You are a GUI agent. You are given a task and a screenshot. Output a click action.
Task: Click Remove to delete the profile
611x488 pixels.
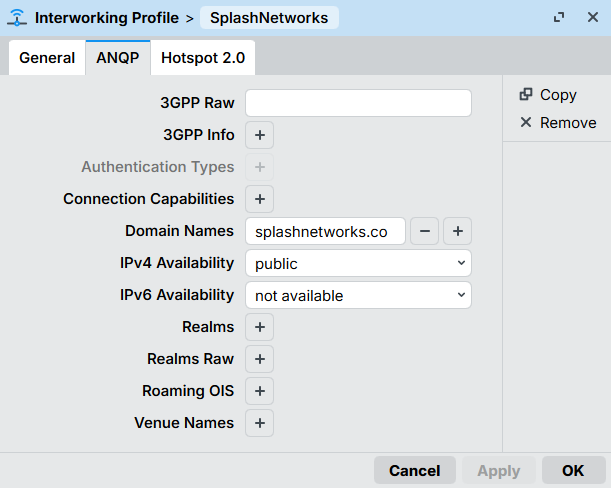pyautogui.click(x=557, y=123)
